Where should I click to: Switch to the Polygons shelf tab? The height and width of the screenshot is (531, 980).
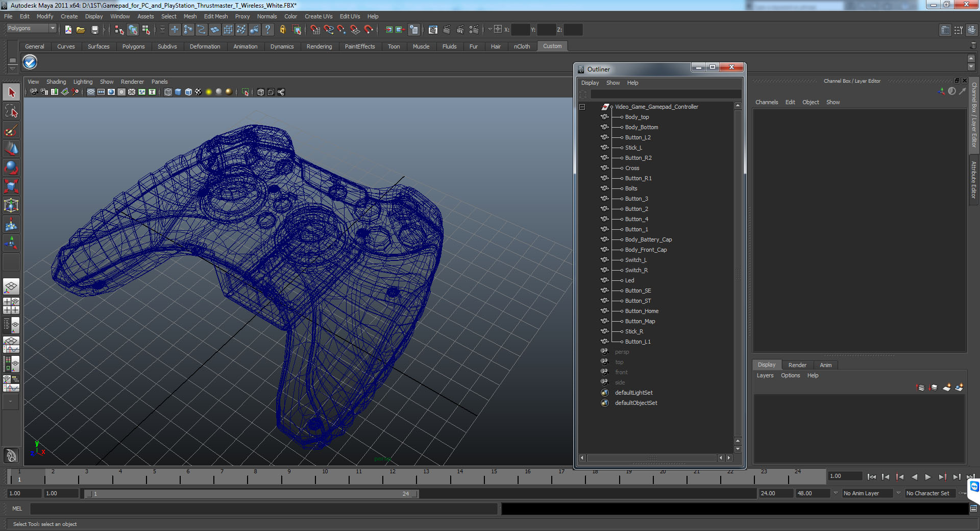133,46
